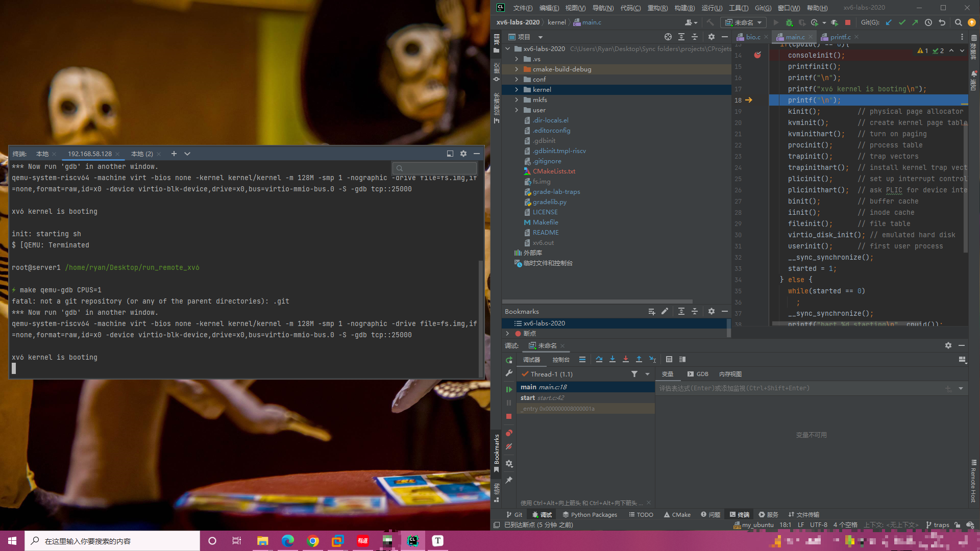The image size is (980, 551).
Task: Expand 断点 node in Bookmarks
Action: [507, 334]
